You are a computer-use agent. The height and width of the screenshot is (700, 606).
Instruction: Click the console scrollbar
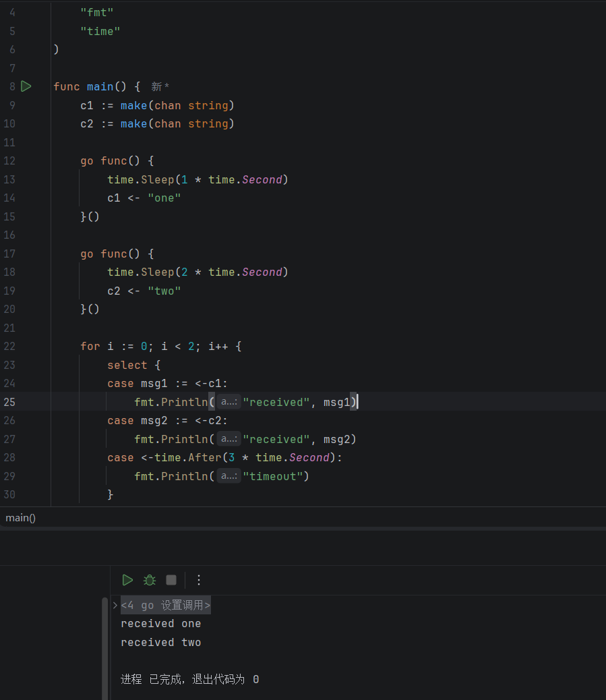[x=104, y=648]
